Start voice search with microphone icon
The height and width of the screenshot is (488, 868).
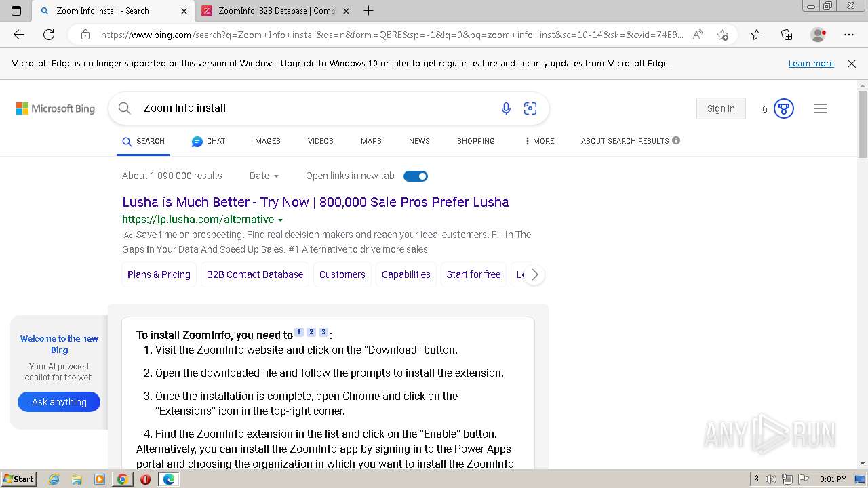506,108
